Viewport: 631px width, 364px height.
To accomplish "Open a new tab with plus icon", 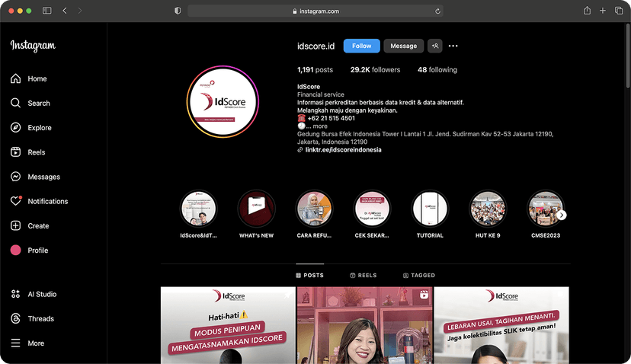I will coord(603,11).
